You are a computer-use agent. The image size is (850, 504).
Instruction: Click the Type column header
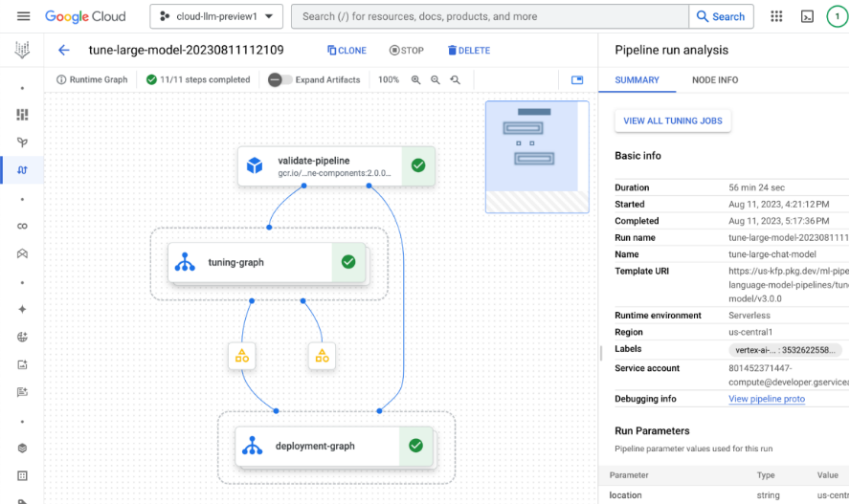tap(766, 475)
